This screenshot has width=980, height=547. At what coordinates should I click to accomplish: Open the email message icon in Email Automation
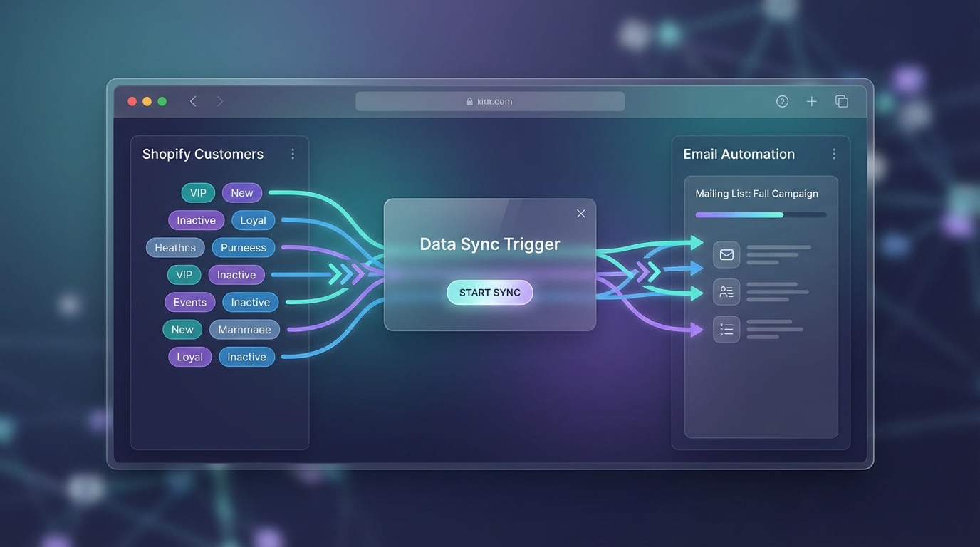(726, 254)
